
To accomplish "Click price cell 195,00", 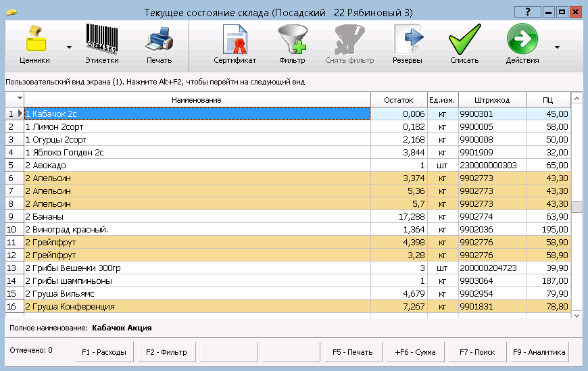I will (549, 229).
